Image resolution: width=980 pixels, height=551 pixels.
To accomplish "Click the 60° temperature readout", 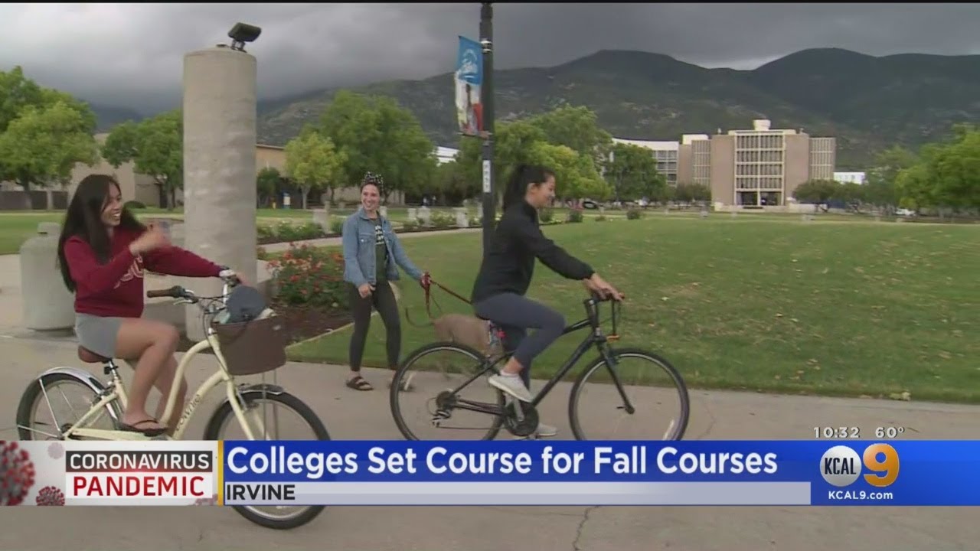I will point(890,432).
